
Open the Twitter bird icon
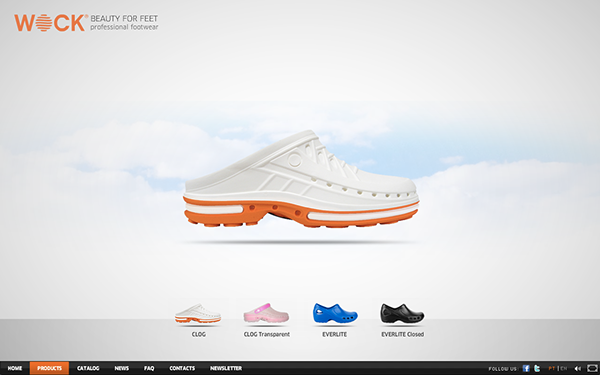point(537,368)
